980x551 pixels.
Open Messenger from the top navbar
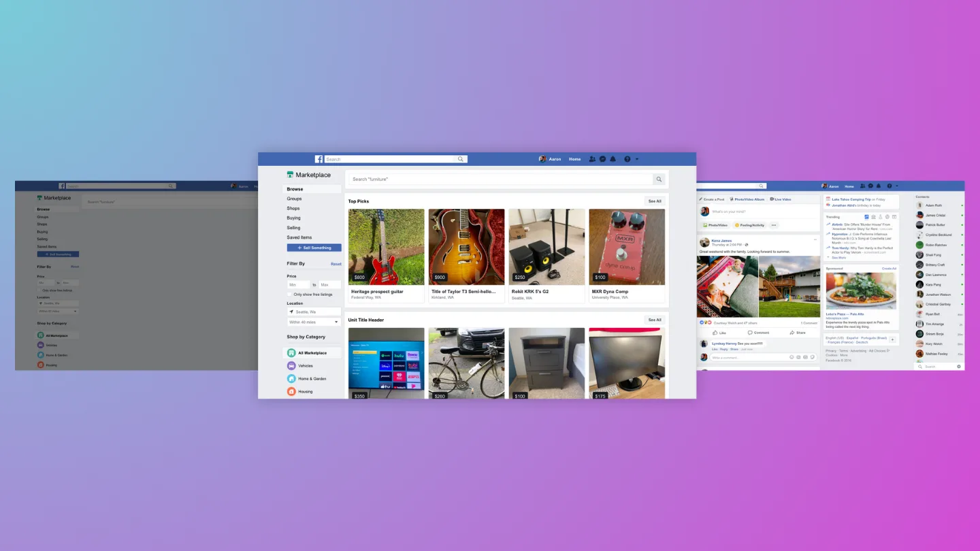(602, 158)
